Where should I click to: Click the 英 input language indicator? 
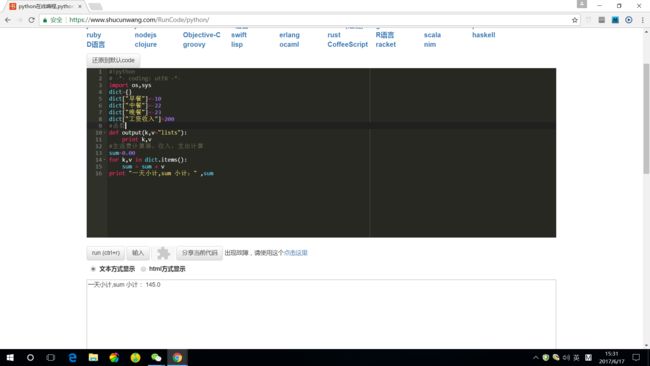(577, 357)
